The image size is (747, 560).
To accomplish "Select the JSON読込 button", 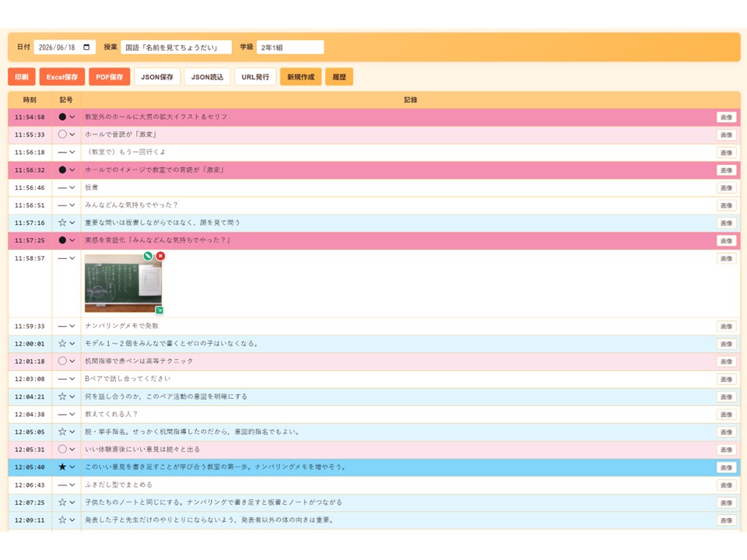I will coord(207,77).
